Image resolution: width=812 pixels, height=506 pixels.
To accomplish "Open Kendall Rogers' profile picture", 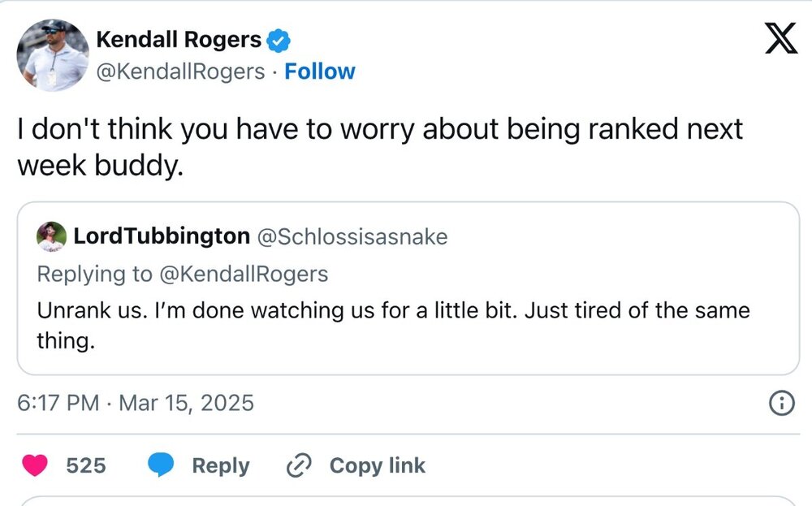I will coord(53,54).
